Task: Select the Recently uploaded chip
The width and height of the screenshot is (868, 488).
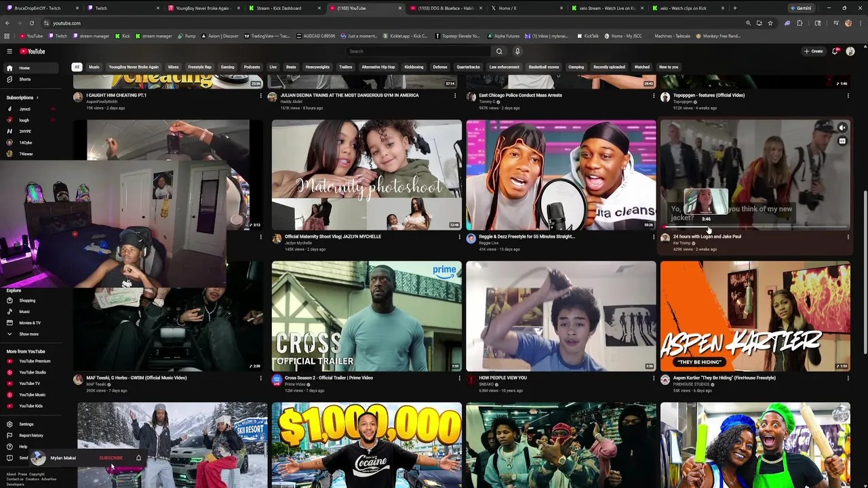Action: (609, 67)
